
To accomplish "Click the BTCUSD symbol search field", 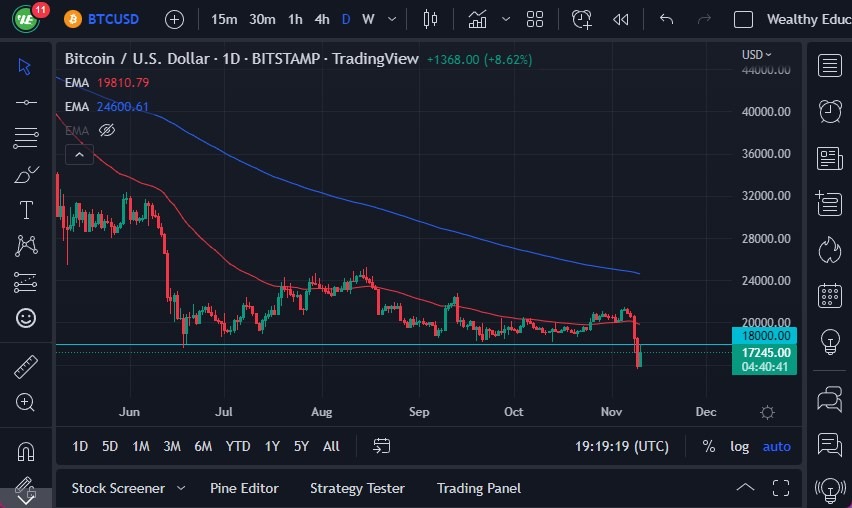I will pyautogui.click(x=111, y=19).
